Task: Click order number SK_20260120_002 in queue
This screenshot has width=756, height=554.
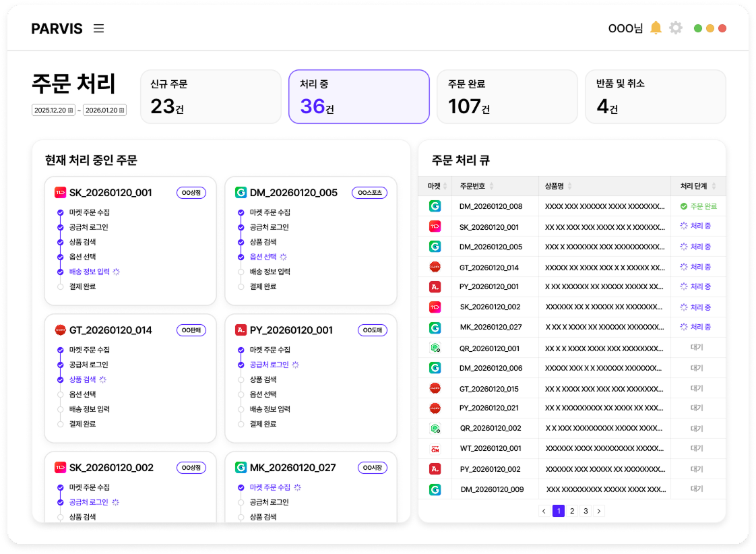Action: tap(491, 307)
